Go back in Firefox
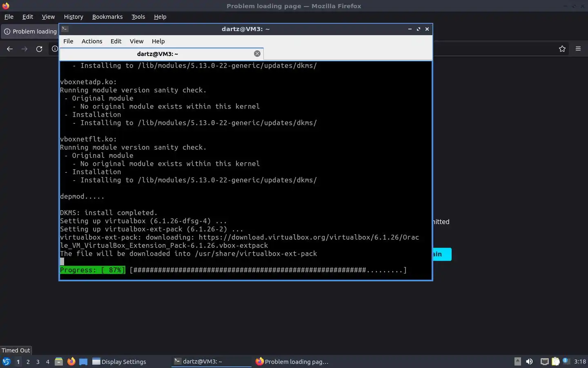This screenshot has width=588, height=368. click(x=10, y=49)
